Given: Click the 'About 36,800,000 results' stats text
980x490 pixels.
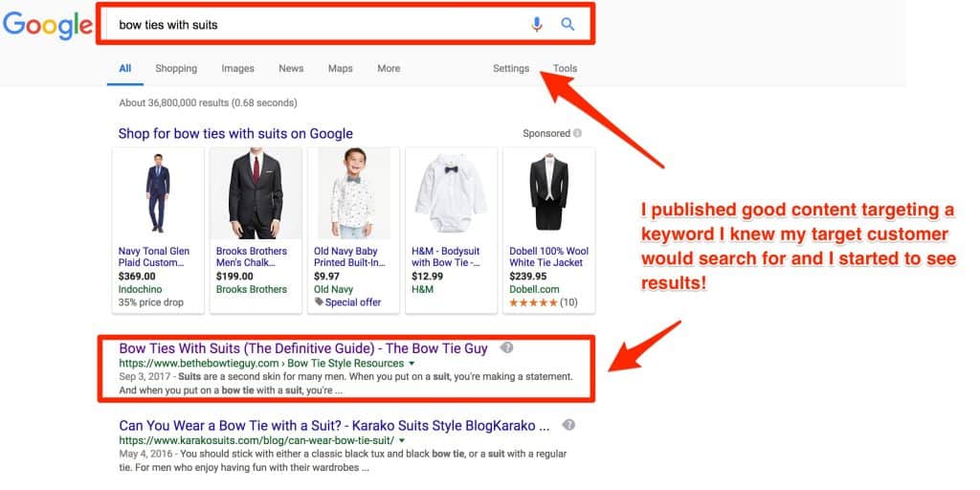Looking at the screenshot, I should pyautogui.click(x=208, y=102).
